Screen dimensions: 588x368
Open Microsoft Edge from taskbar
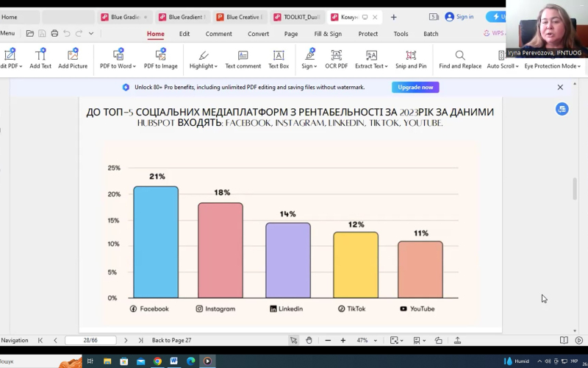pos(190,361)
